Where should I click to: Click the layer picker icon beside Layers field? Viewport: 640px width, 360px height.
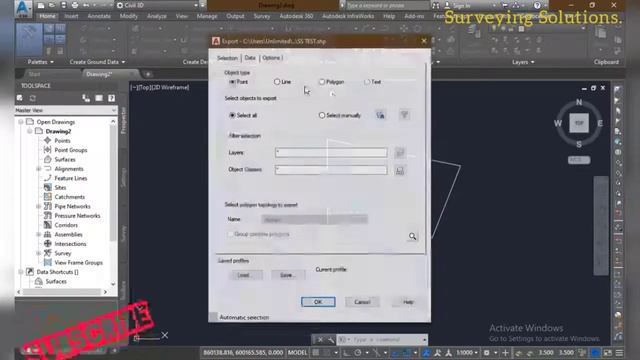(x=400, y=153)
